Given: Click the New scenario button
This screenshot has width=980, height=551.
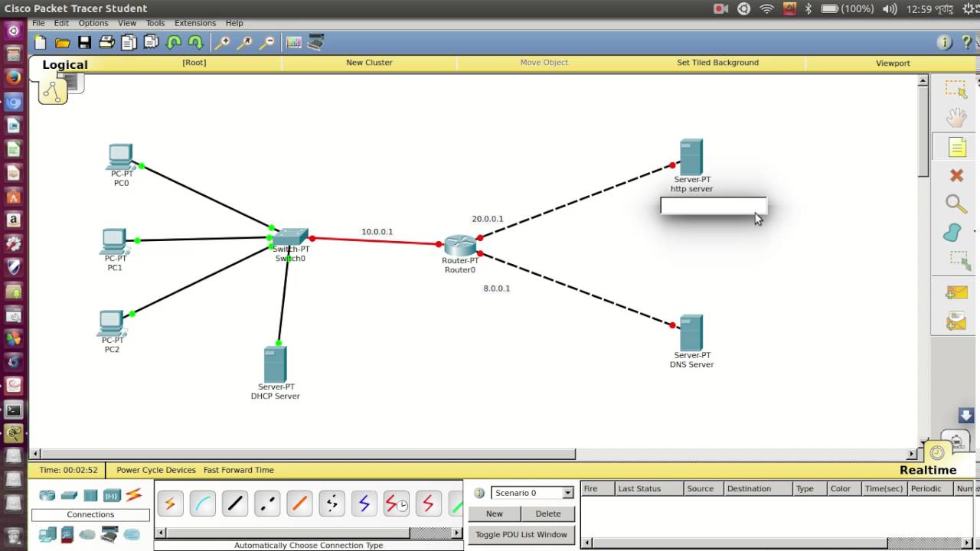Looking at the screenshot, I should coord(495,514).
